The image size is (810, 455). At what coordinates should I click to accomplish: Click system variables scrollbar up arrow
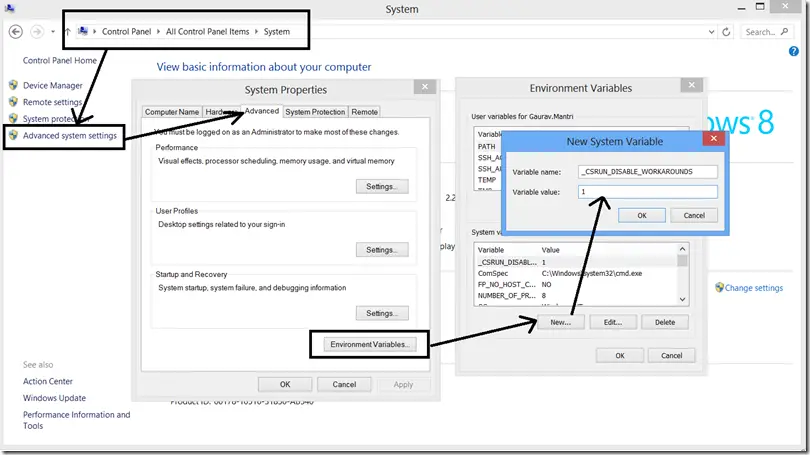click(x=682, y=249)
